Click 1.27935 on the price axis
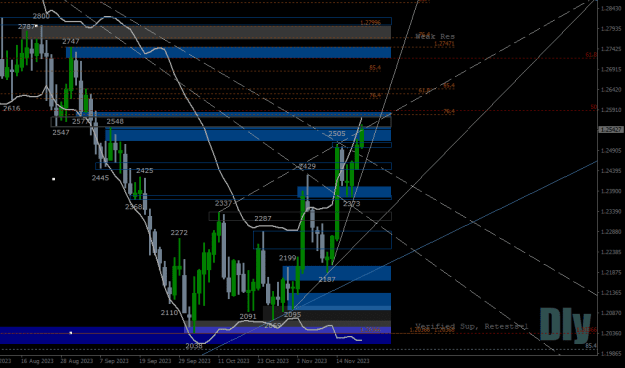The height and width of the screenshot is (368, 625). (612, 29)
